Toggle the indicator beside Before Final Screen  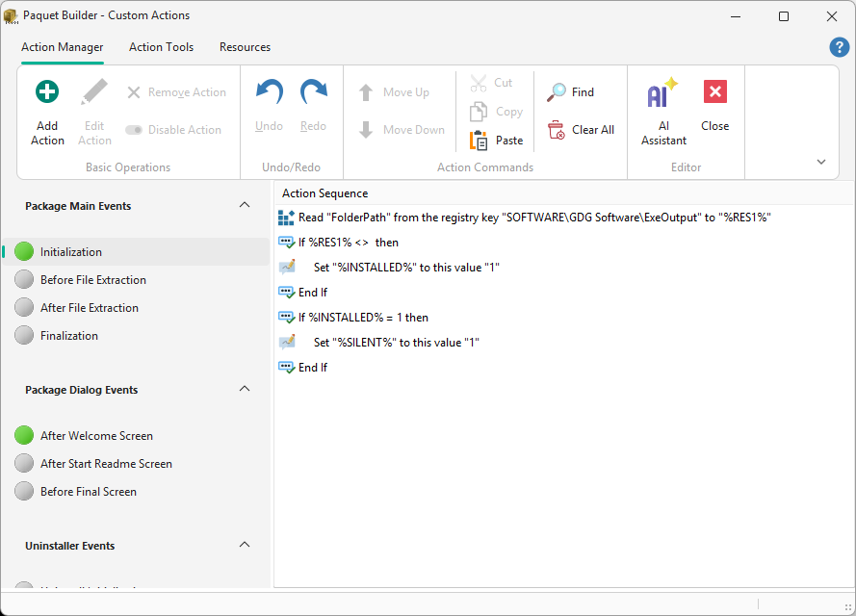tap(24, 491)
